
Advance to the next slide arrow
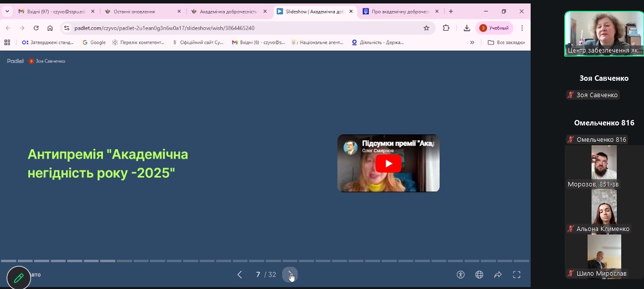click(x=290, y=275)
